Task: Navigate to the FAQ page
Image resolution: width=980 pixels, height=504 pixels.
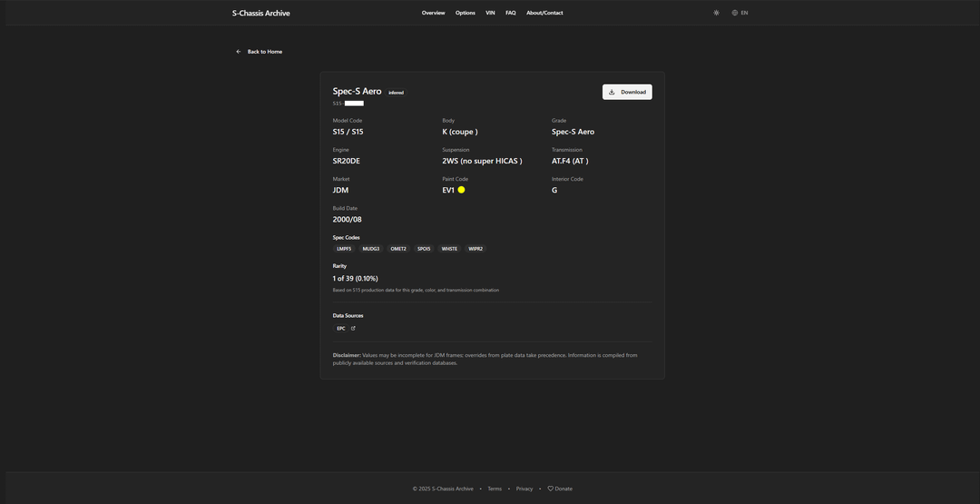Action: [x=510, y=13]
